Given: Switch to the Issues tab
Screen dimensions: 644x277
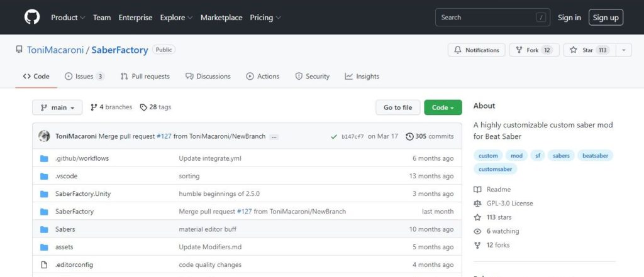Looking at the screenshot, I should (x=84, y=76).
